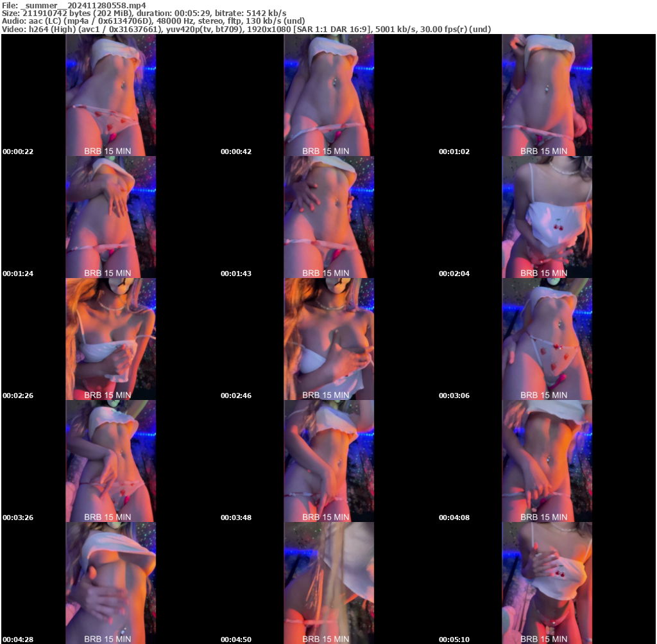Open the thumbnail at 00:01:02
657x644 pixels.
[x=547, y=95]
